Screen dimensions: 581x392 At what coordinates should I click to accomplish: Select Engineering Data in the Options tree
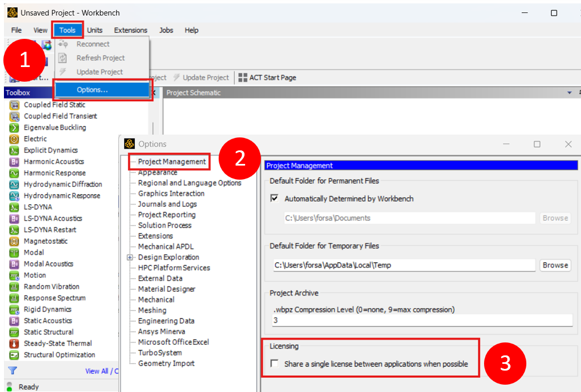(x=166, y=321)
